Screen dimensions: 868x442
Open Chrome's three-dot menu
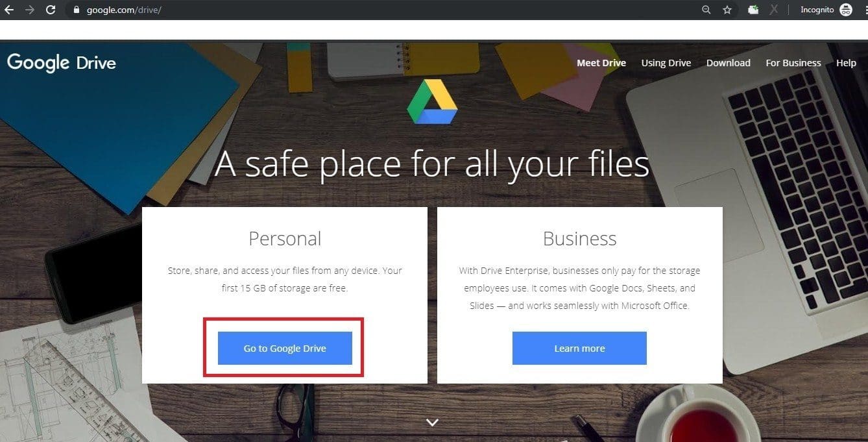click(x=864, y=10)
